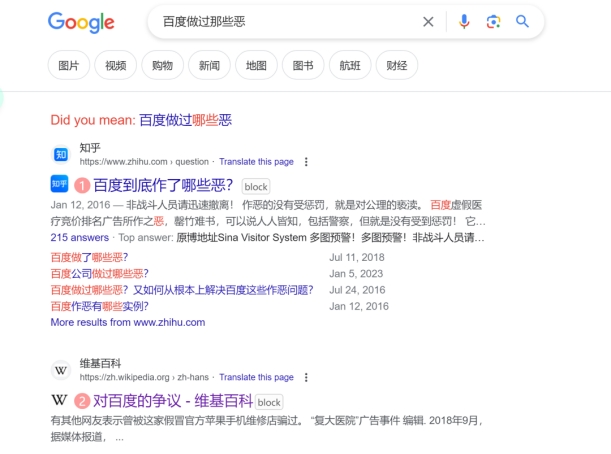Open three-dot menu for Zhihu result
611x454 pixels.
pyautogui.click(x=306, y=162)
